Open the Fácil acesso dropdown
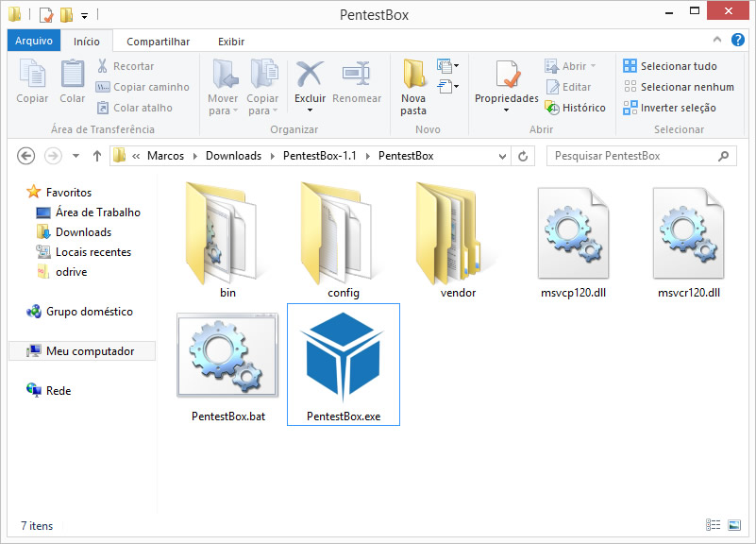Image resolution: width=756 pixels, height=544 pixels. click(448, 86)
